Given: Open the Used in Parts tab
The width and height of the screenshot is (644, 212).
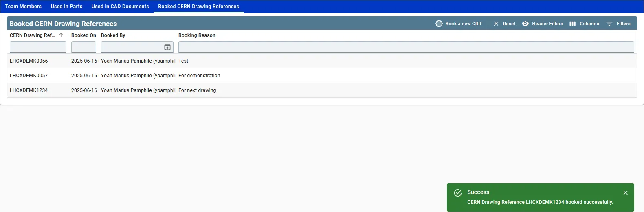Looking at the screenshot, I should tap(66, 7).
